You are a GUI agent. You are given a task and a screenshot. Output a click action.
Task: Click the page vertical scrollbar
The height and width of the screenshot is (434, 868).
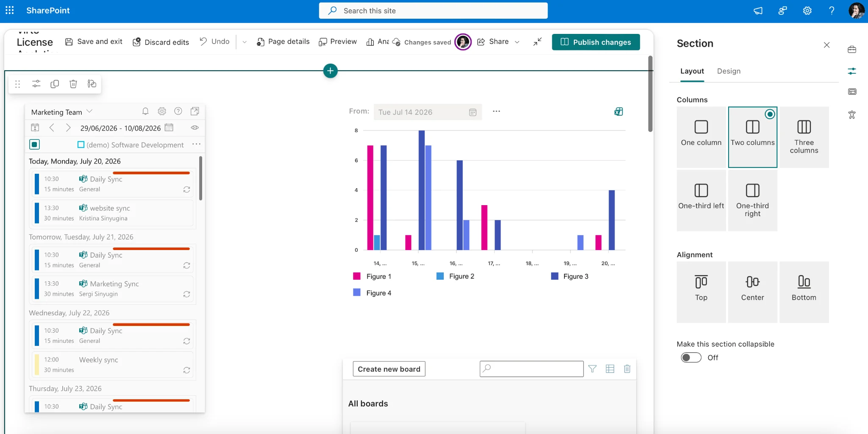650,94
